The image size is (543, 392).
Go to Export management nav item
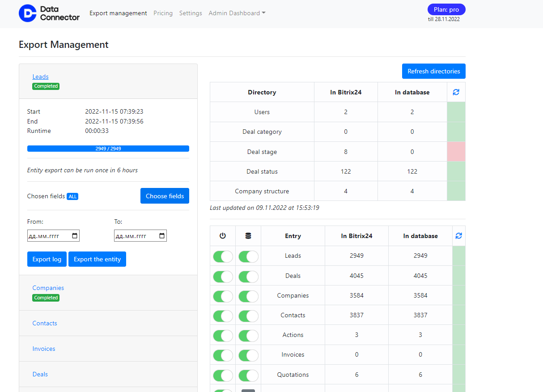click(x=118, y=13)
